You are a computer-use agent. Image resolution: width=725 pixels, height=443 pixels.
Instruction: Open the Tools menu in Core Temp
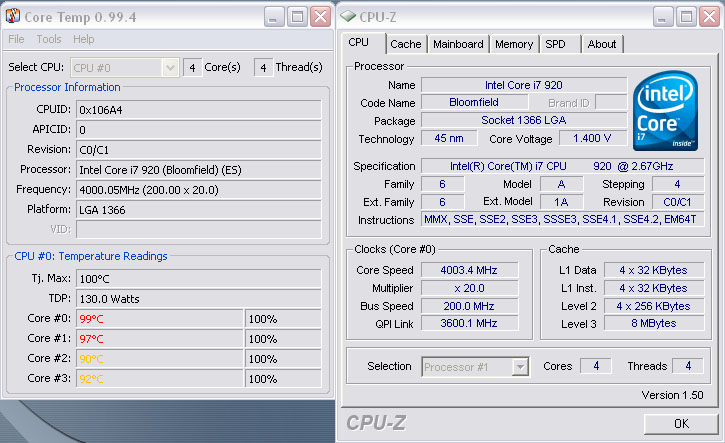pyautogui.click(x=49, y=39)
